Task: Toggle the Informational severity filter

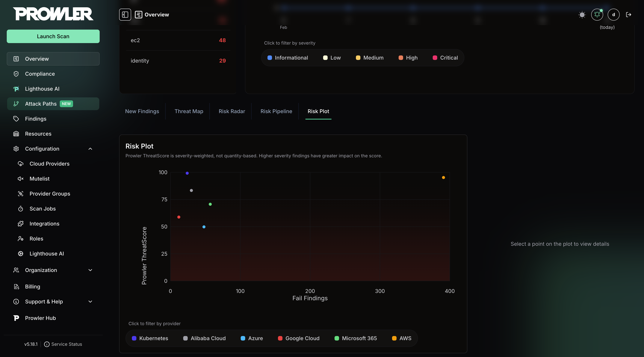Action: tap(288, 58)
